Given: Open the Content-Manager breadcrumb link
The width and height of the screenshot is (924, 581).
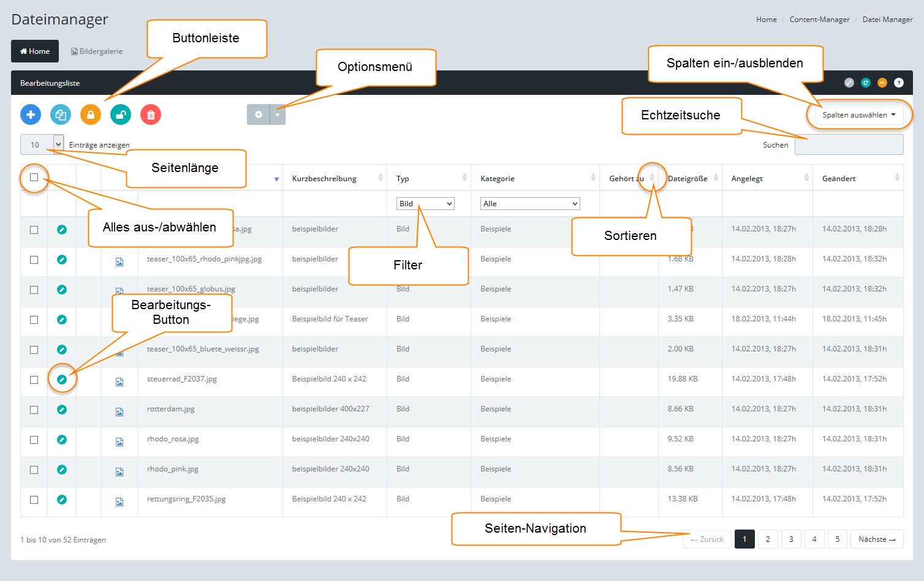Looking at the screenshot, I should [x=819, y=20].
